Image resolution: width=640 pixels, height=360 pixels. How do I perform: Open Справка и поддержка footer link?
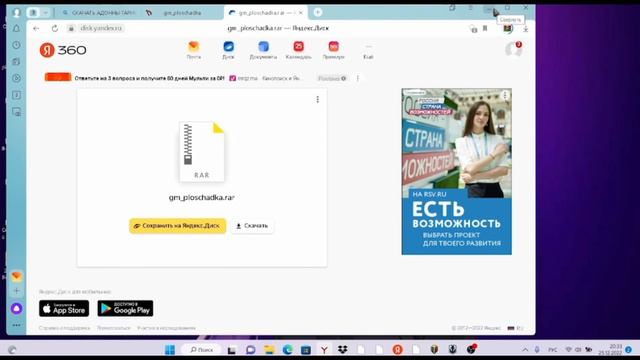(x=64, y=328)
